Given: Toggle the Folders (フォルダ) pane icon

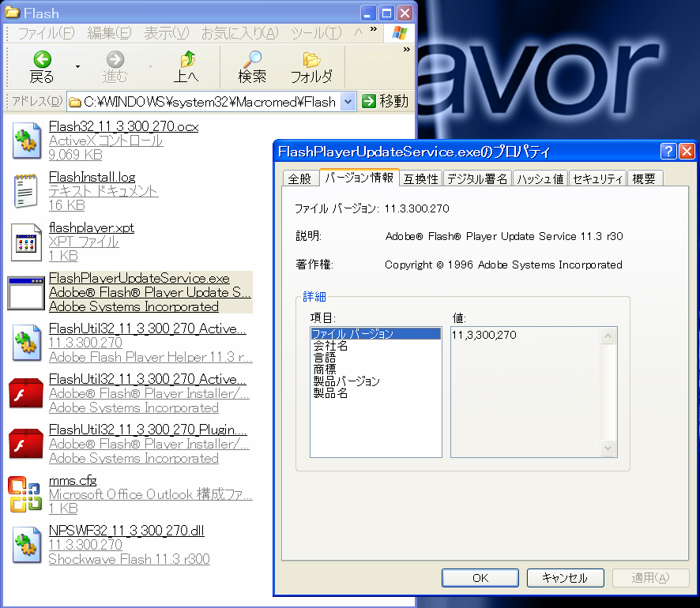Looking at the screenshot, I should 311,60.
